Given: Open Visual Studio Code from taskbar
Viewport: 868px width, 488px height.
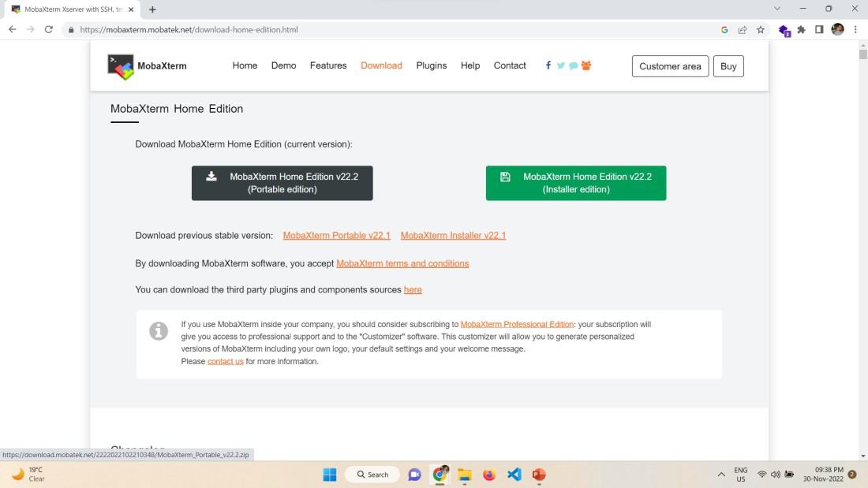Looking at the screenshot, I should tap(514, 475).
